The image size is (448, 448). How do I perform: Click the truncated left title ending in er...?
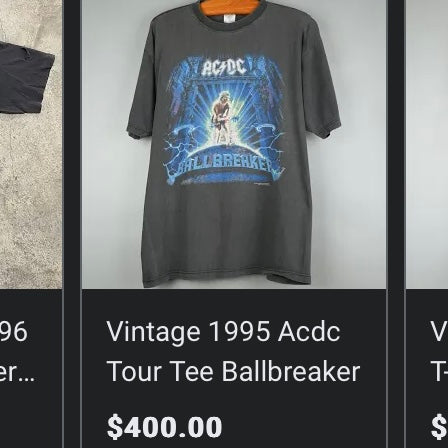pyautogui.click(x=17, y=372)
